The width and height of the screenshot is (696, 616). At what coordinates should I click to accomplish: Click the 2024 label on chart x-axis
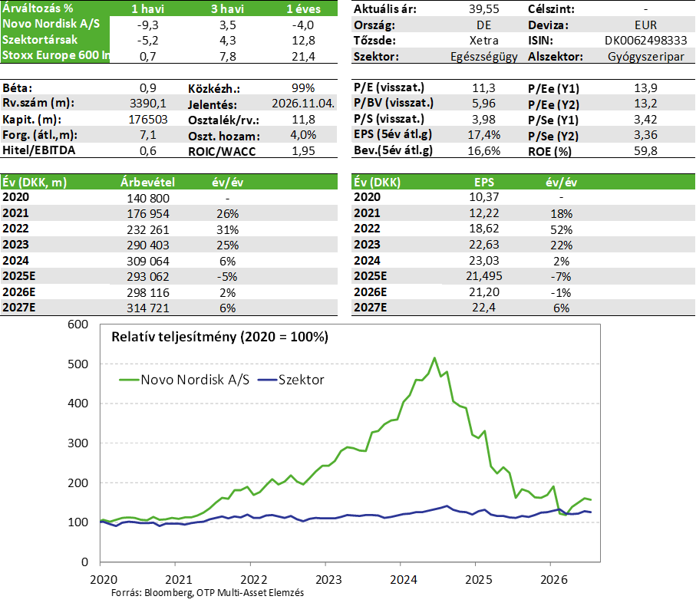point(404,580)
